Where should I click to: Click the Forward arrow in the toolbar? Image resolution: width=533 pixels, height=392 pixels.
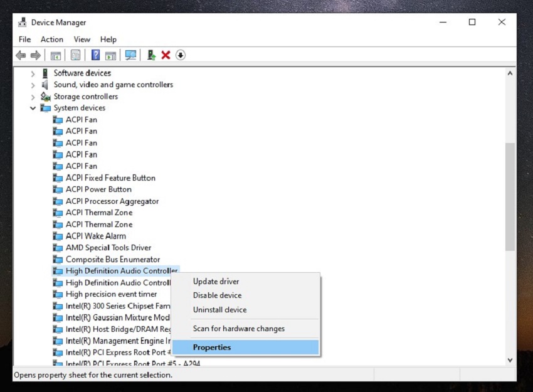point(35,55)
